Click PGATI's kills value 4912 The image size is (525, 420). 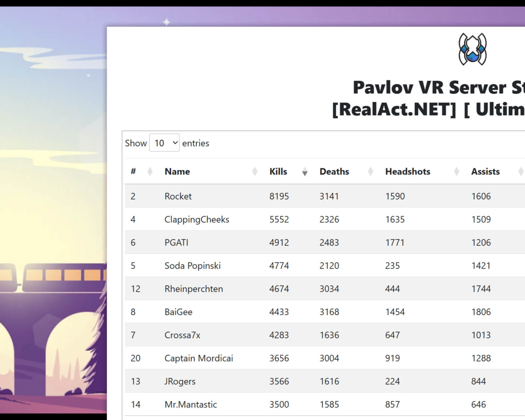(x=279, y=242)
